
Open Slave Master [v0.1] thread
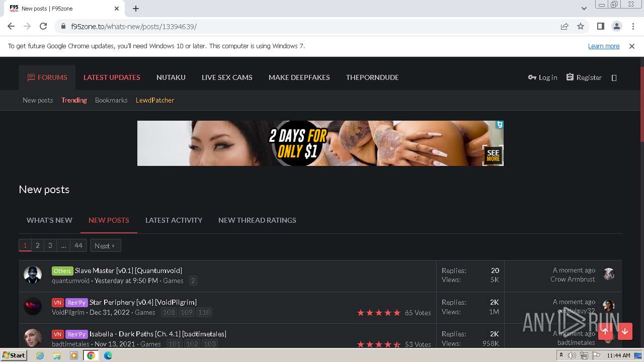128,270
